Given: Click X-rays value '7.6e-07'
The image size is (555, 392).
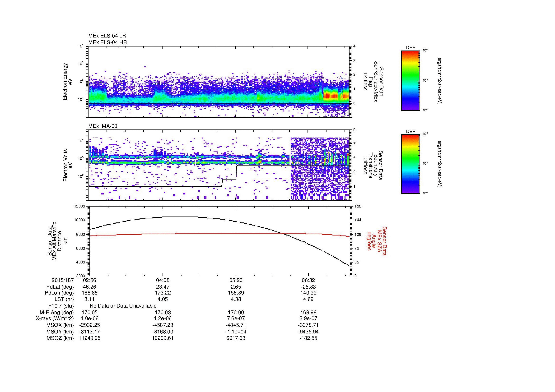Looking at the screenshot, I should click(236, 318).
